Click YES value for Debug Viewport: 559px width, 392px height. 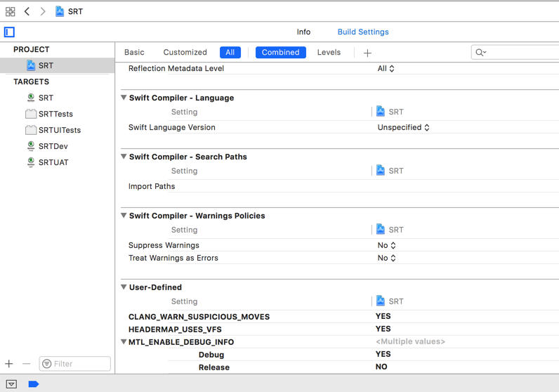click(383, 354)
